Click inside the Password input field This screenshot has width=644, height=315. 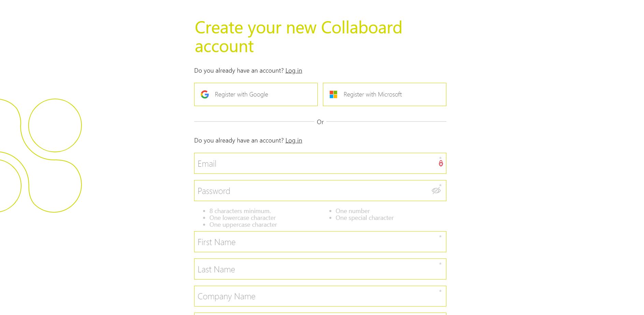tap(307, 191)
